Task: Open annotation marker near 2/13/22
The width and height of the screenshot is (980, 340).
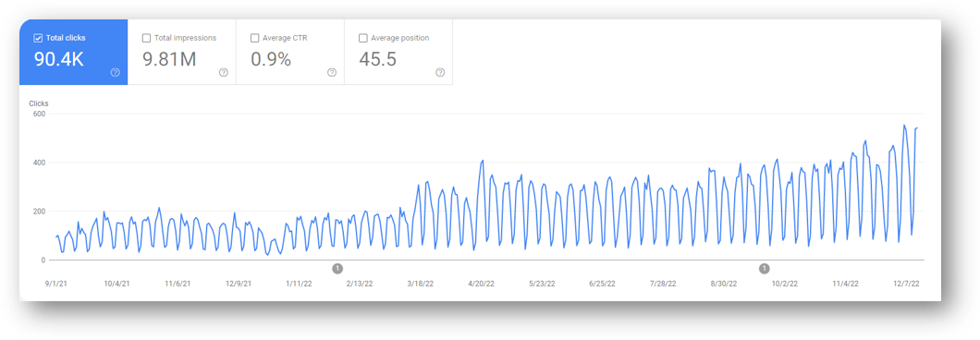Action: (337, 269)
